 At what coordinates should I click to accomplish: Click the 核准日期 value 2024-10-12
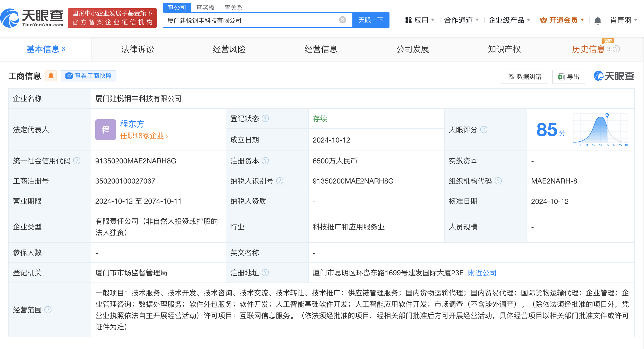(550, 201)
